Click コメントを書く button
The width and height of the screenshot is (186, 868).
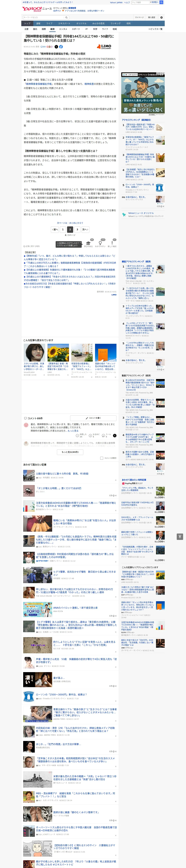pos(93,418)
